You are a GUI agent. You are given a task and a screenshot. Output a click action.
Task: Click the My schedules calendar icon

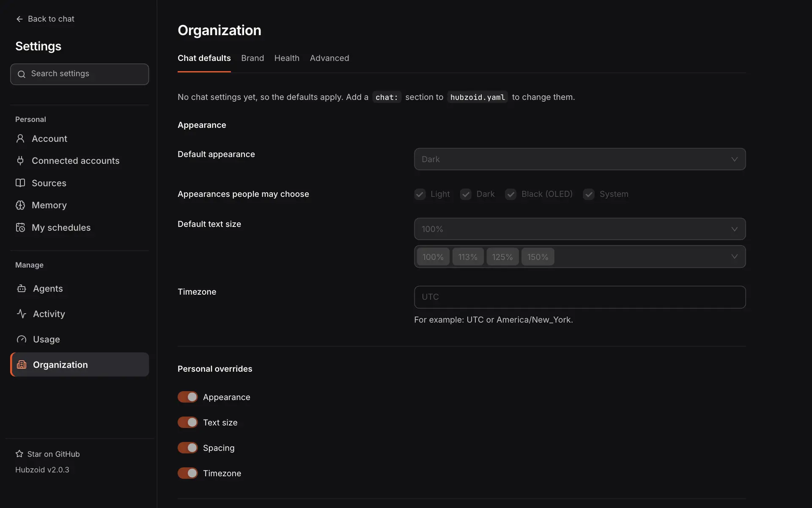coord(20,227)
